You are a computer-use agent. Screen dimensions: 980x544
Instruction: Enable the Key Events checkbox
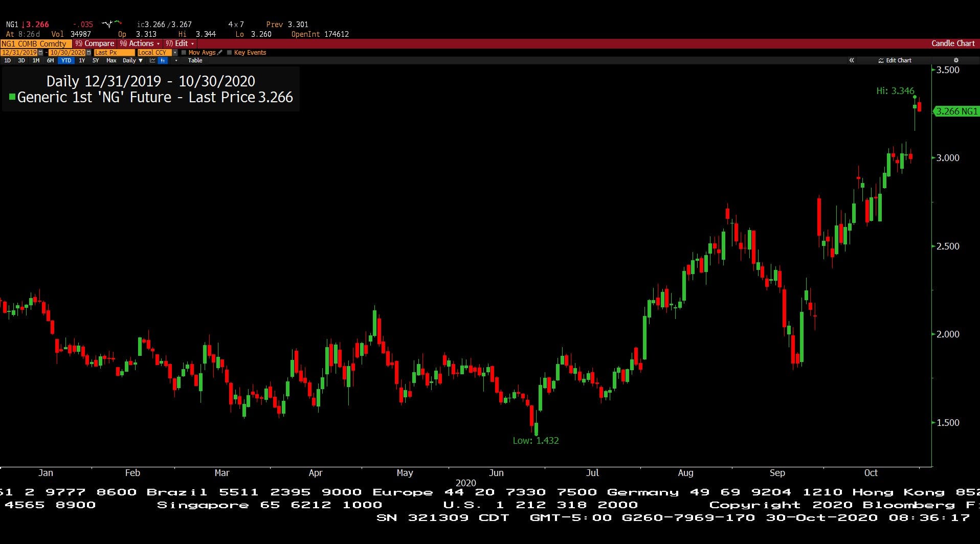click(229, 52)
